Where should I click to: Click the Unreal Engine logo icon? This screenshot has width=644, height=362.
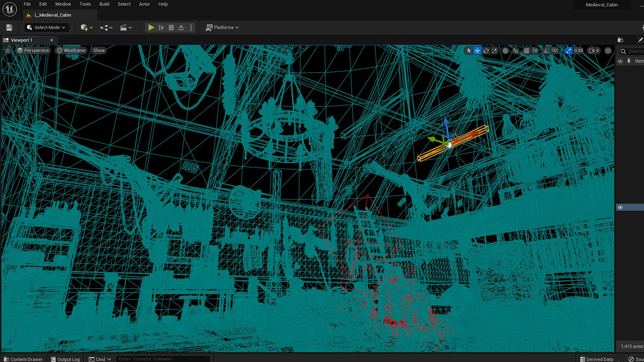point(9,9)
